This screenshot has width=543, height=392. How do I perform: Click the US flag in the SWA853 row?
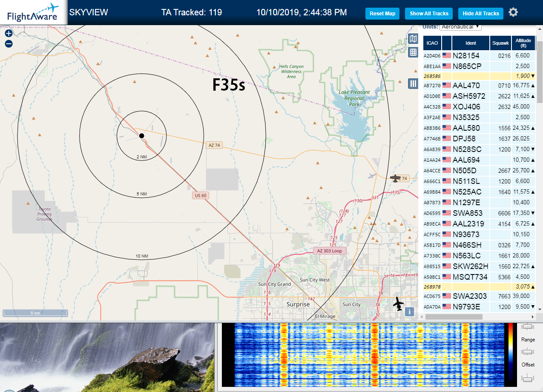point(446,213)
